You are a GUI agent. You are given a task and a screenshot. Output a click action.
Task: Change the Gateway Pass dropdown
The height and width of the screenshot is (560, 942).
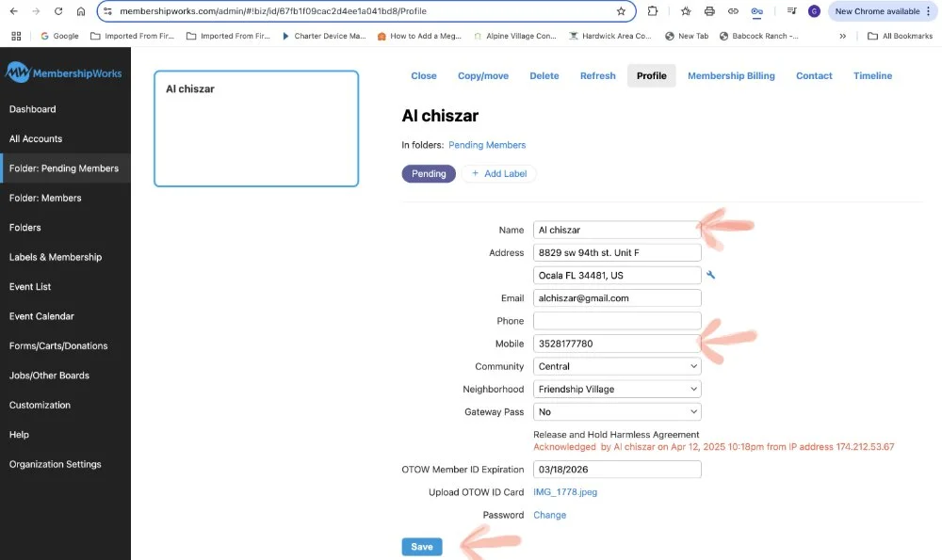point(617,411)
